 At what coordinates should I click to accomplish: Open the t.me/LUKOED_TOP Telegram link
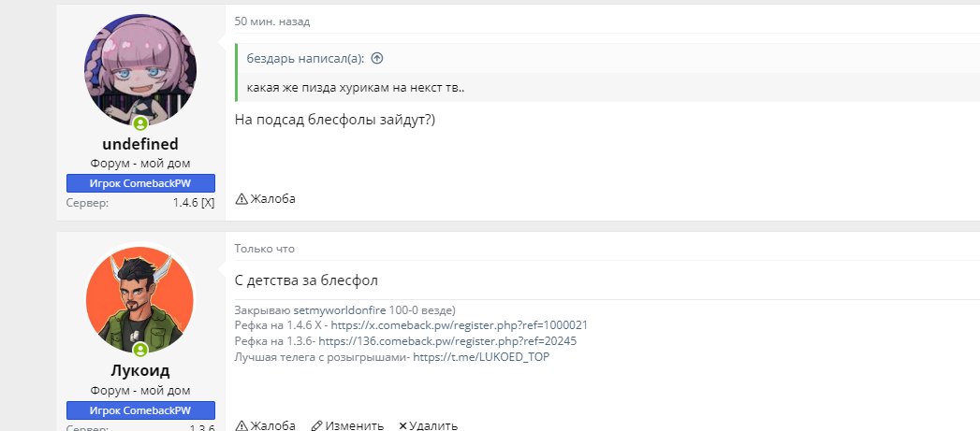click(480, 356)
